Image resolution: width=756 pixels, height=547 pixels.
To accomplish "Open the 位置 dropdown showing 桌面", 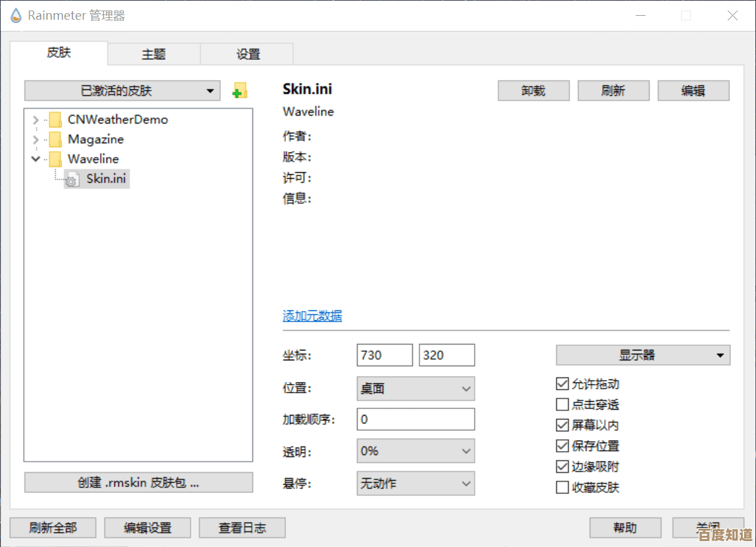I will 415,389.
